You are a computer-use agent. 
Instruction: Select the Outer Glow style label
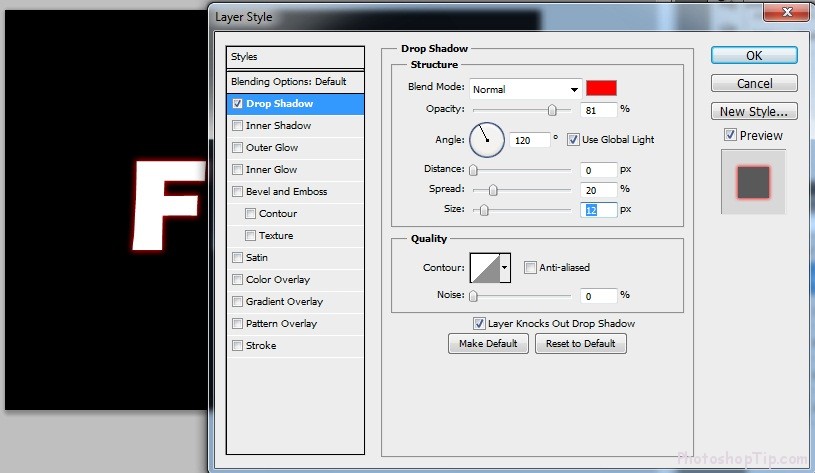point(272,148)
